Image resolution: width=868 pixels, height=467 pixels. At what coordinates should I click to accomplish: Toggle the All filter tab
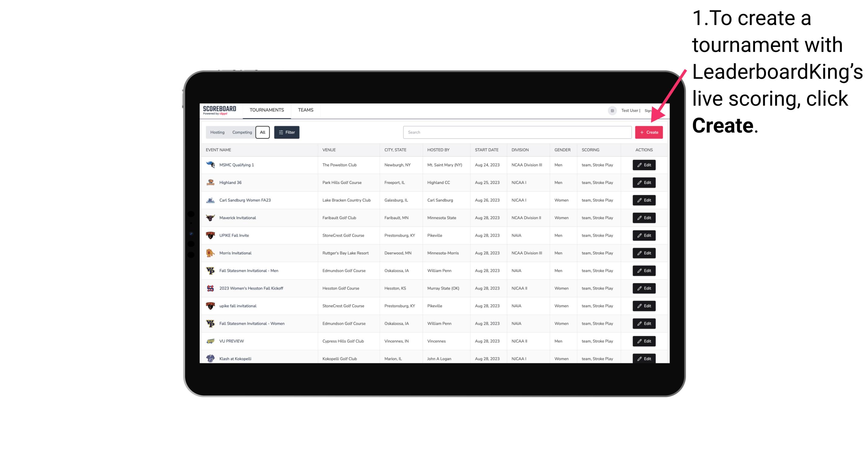click(x=262, y=132)
